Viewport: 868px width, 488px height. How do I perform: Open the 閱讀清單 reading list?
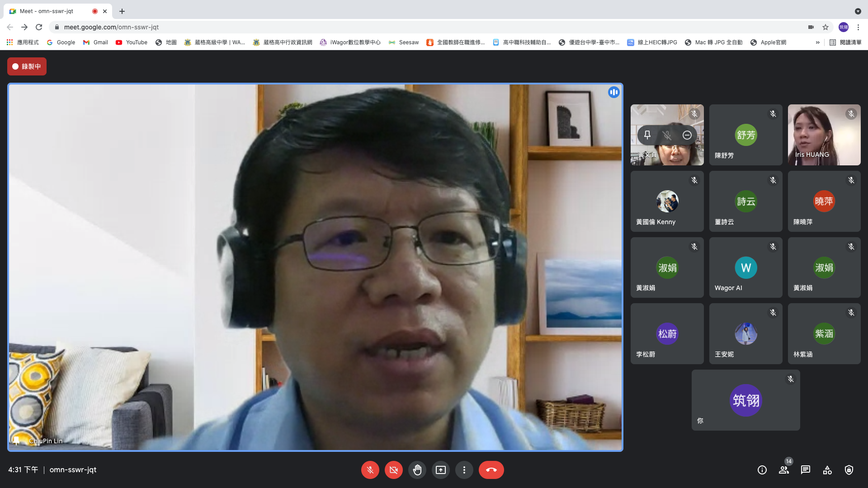coord(845,42)
